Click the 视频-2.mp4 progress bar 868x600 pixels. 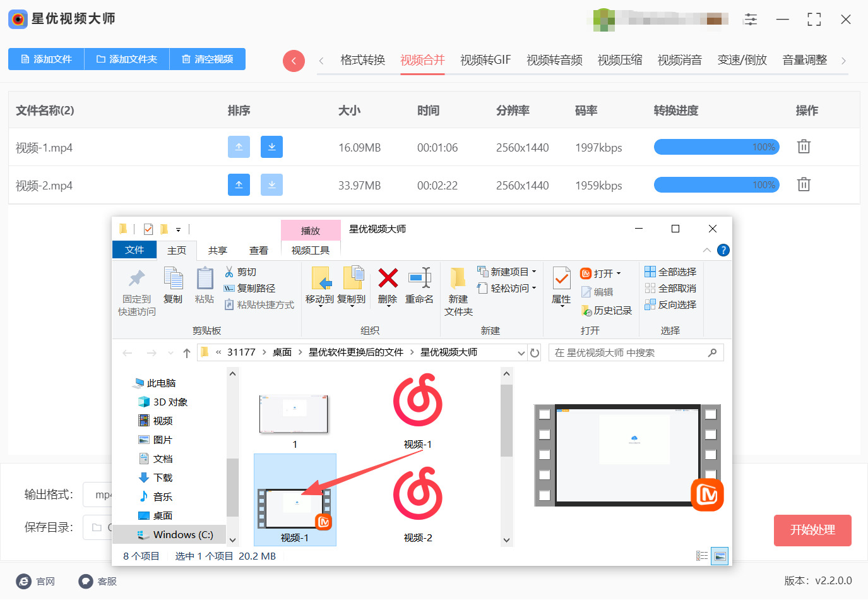pyautogui.click(x=716, y=184)
